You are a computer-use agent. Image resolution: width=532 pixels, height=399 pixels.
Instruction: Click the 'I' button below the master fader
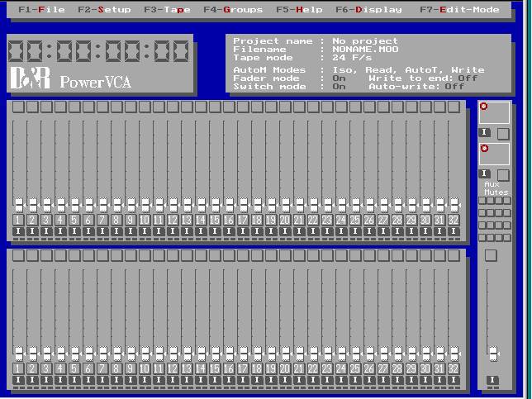point(493,380)
